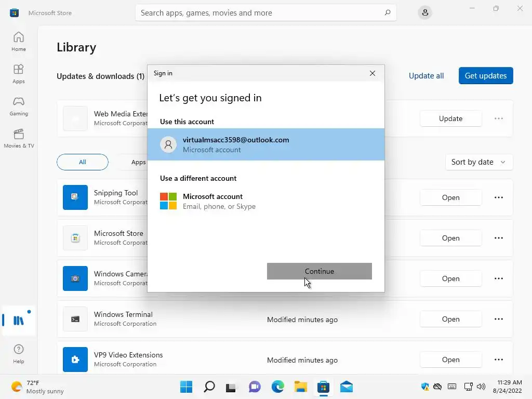Update Web Media Extensions

pyautogui.click(x=450, y=119)
